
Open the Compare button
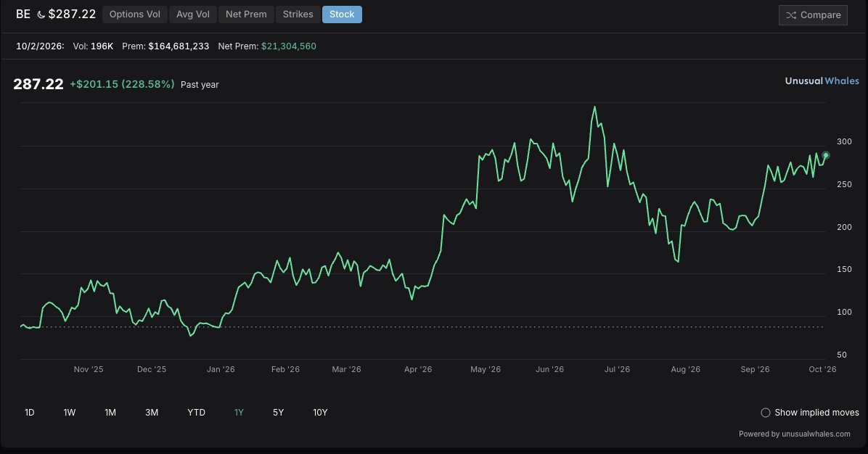click(813, 15)
